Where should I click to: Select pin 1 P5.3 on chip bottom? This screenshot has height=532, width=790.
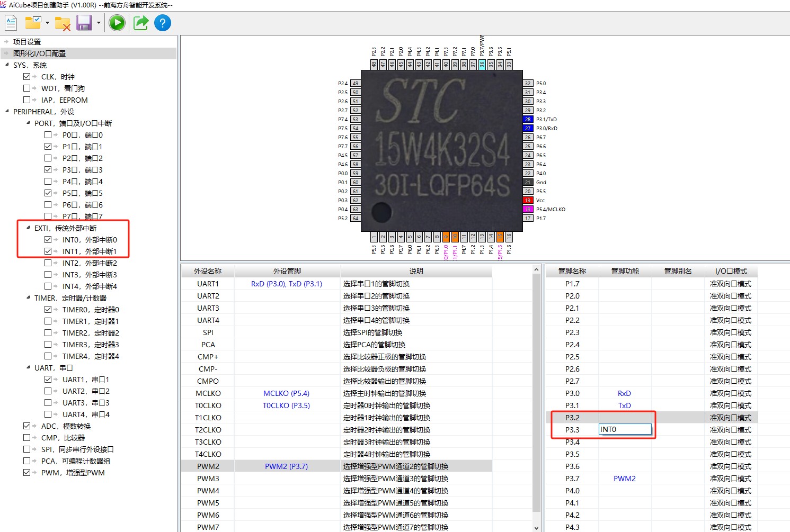[374, 237]
